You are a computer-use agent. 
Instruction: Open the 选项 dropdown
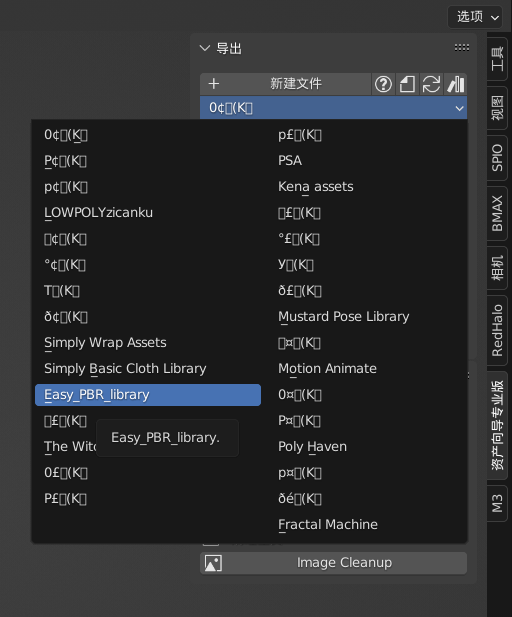[x=475, y=17]
